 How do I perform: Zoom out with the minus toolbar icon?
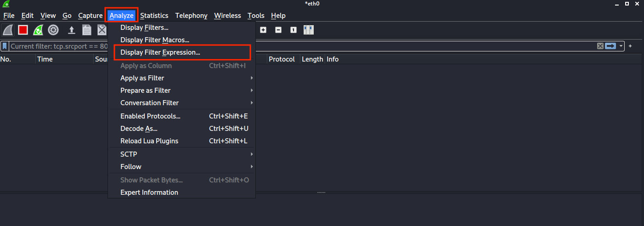pos(278,30)
